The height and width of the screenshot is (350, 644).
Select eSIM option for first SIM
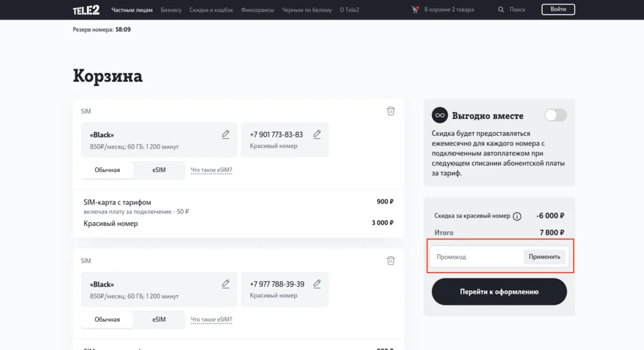(x=159, y=170)
